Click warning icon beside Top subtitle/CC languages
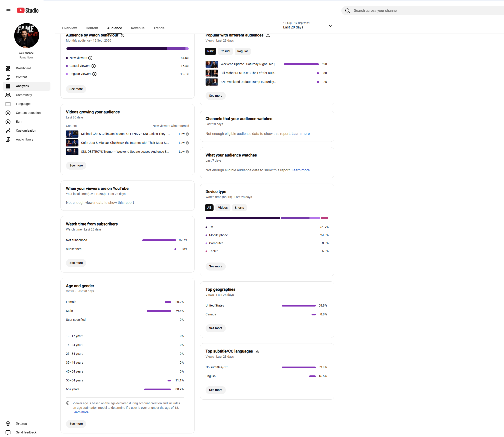 click(x=257, y=351)
